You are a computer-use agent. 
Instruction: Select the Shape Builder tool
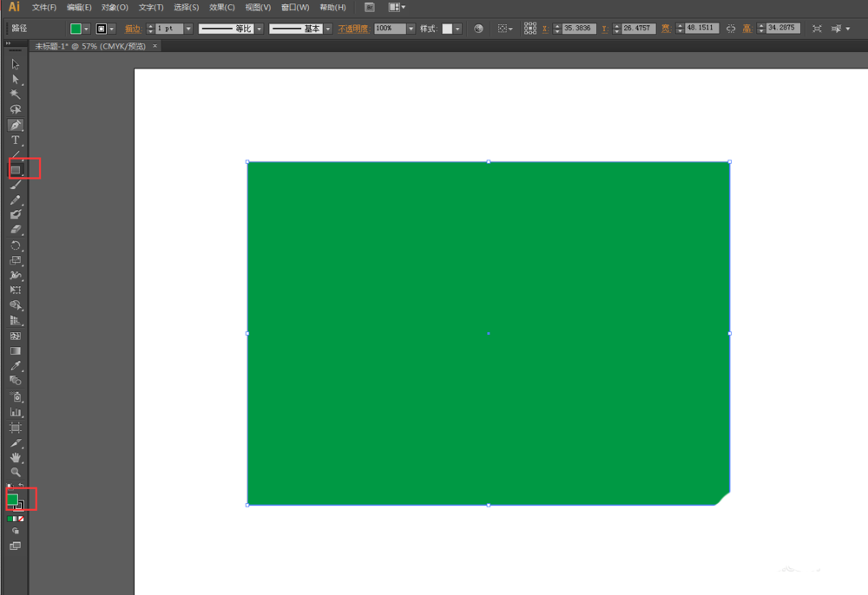(15, 305)
